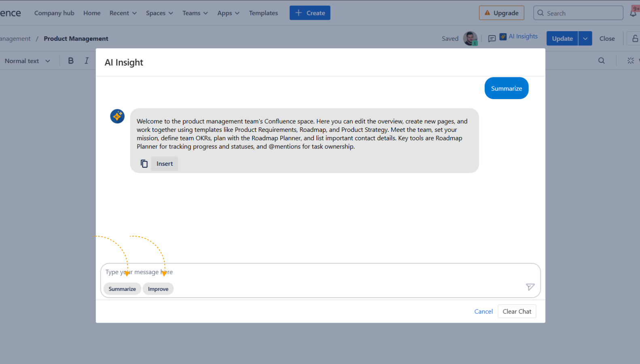Click the Upgrade button

click(501, 13)
